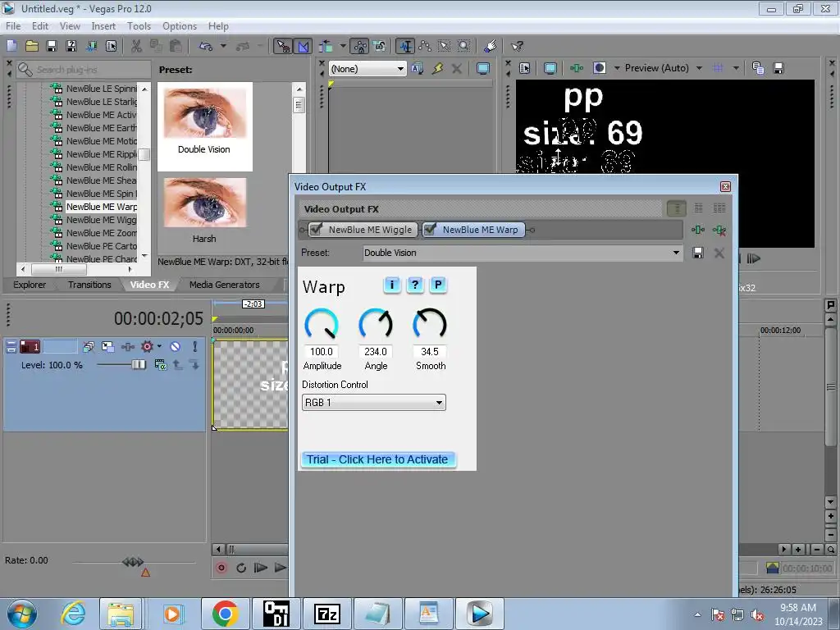The width and height of the screenshot is (840, 630).
Task: Open the Transitions tab
Action: click(x=89, y=285)
